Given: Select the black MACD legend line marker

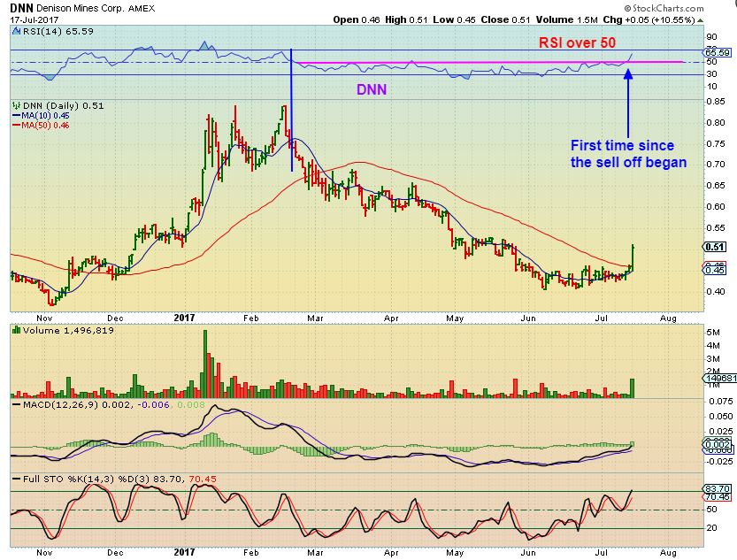Looking at the screenshot, I should 17,404.
